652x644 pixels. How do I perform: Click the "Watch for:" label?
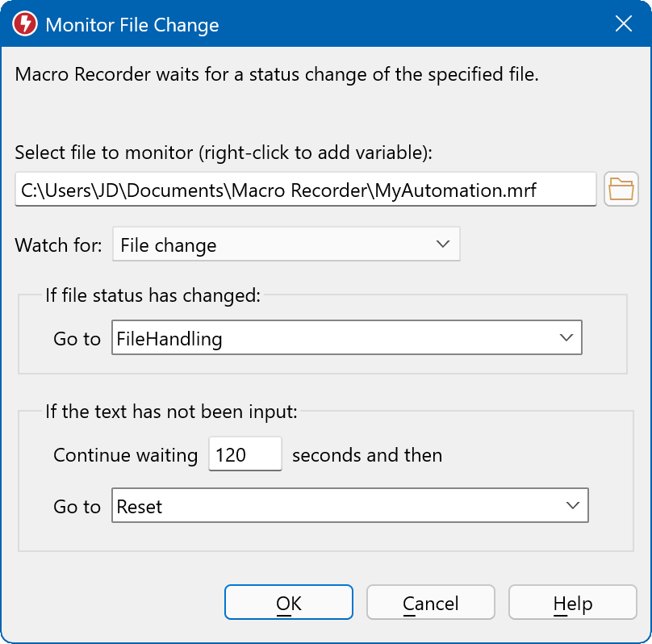tap(58, 245)
